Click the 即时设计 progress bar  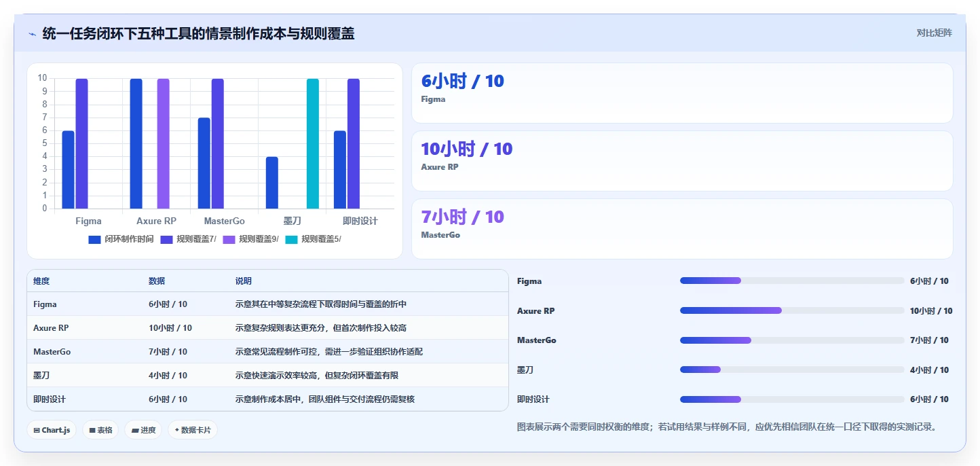[x=792, y=399]
